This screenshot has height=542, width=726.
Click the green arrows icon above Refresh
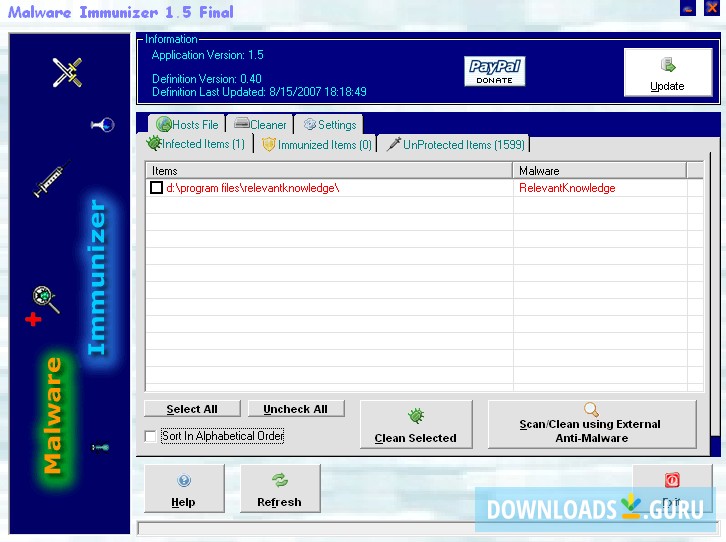click(280, 480)
